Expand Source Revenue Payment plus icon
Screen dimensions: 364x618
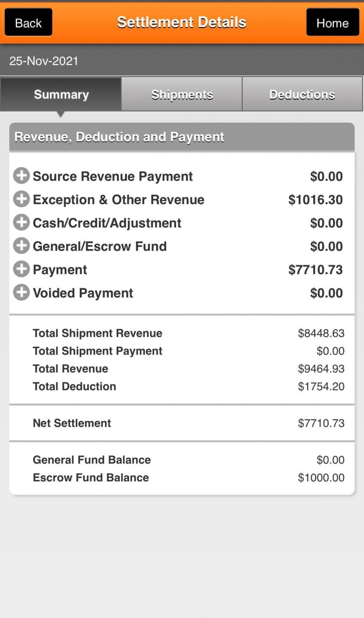[x=21, y=176]
